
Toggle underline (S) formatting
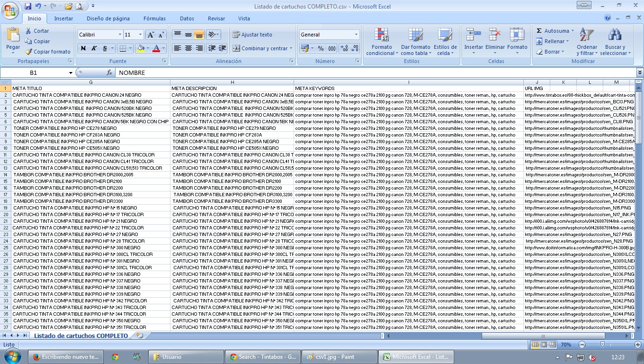[105, 48]
